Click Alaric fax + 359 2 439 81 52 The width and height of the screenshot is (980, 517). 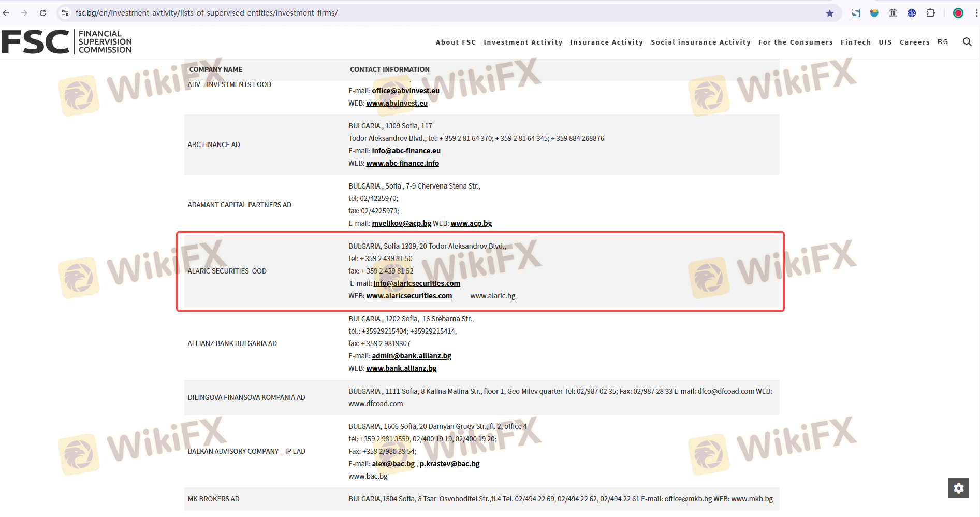tap(381, 271)
